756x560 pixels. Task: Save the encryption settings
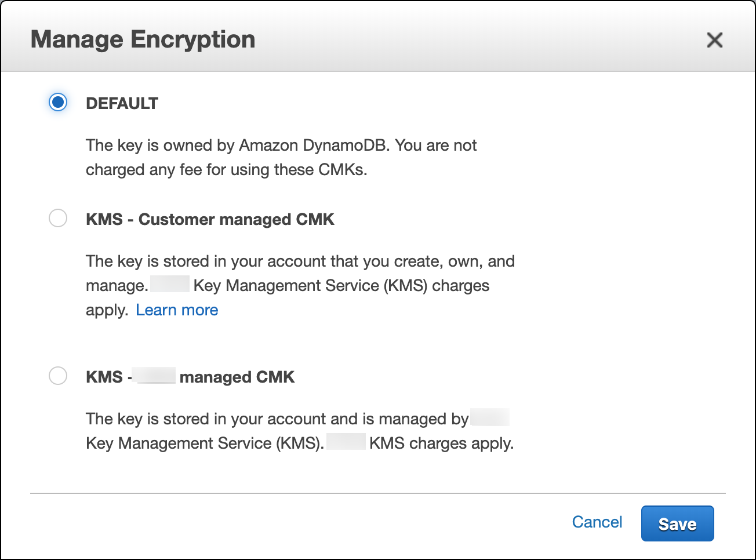point(677,523)
